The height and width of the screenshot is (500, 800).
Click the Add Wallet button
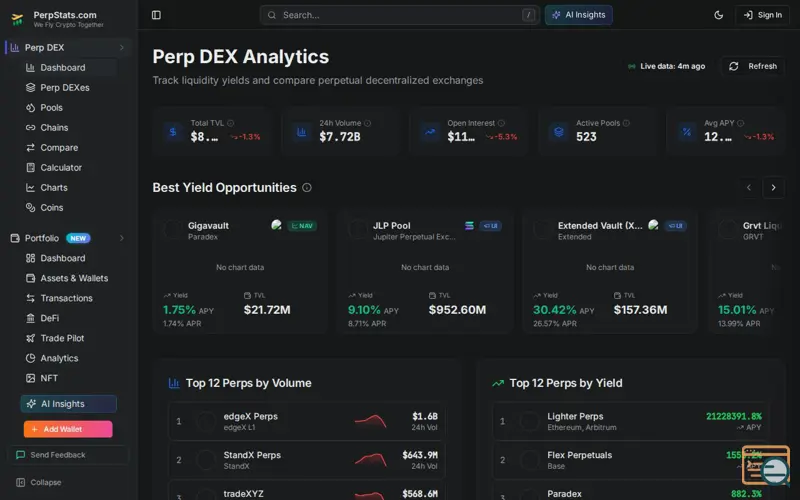[68, 429]
